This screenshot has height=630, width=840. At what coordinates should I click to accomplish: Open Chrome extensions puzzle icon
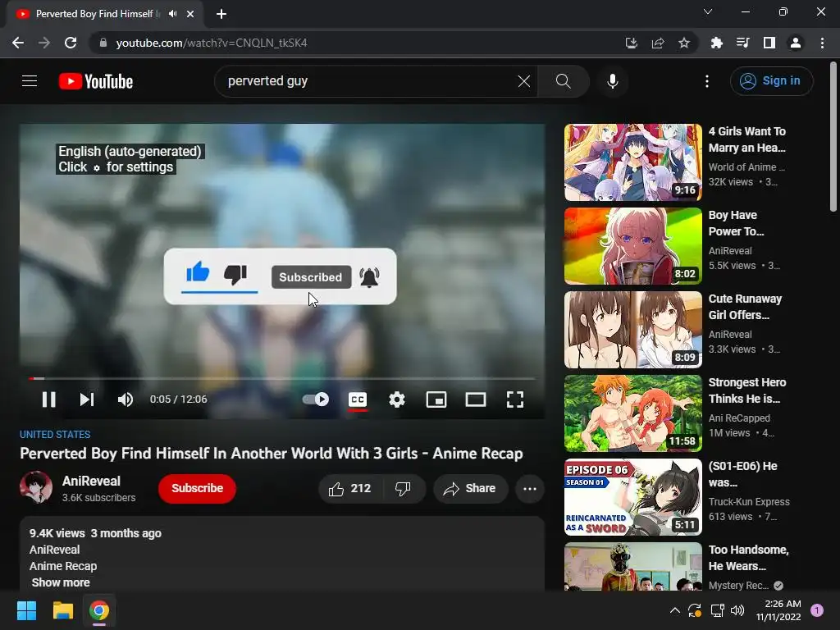(x=716, y=43)
